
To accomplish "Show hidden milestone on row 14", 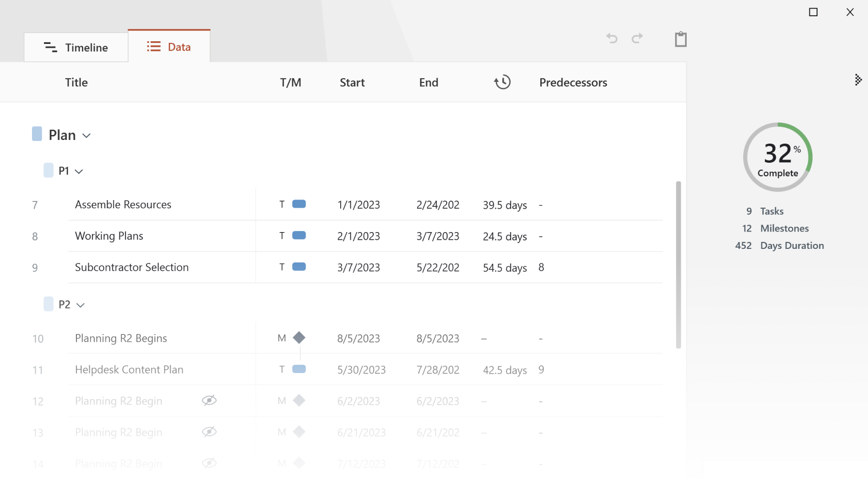I will (x=209, y=464).
